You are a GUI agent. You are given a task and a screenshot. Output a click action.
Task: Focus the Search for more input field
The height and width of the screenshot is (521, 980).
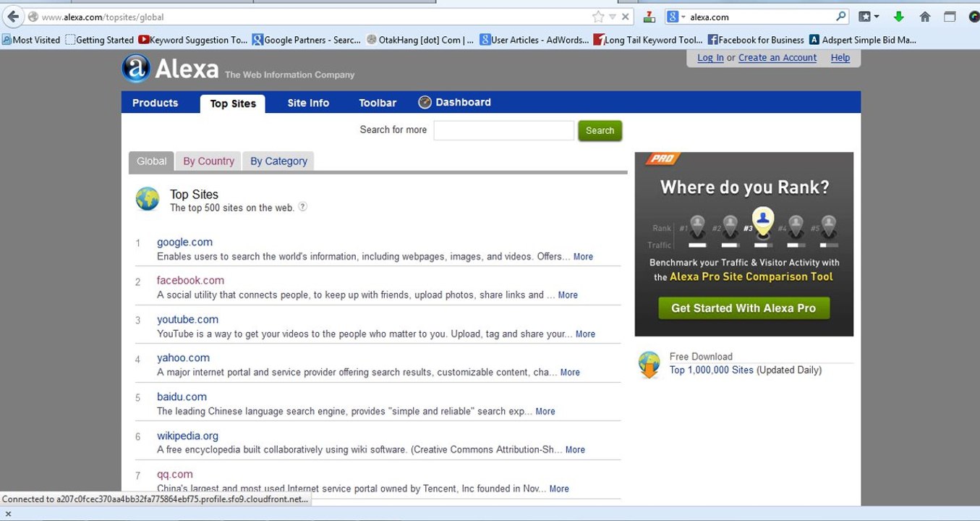(x=503, y=130)
